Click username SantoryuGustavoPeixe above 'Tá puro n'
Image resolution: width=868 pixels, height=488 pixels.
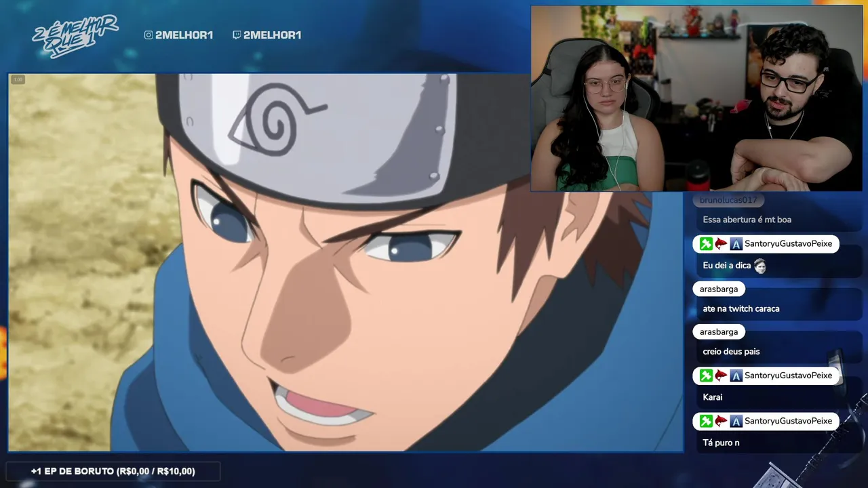788,422
